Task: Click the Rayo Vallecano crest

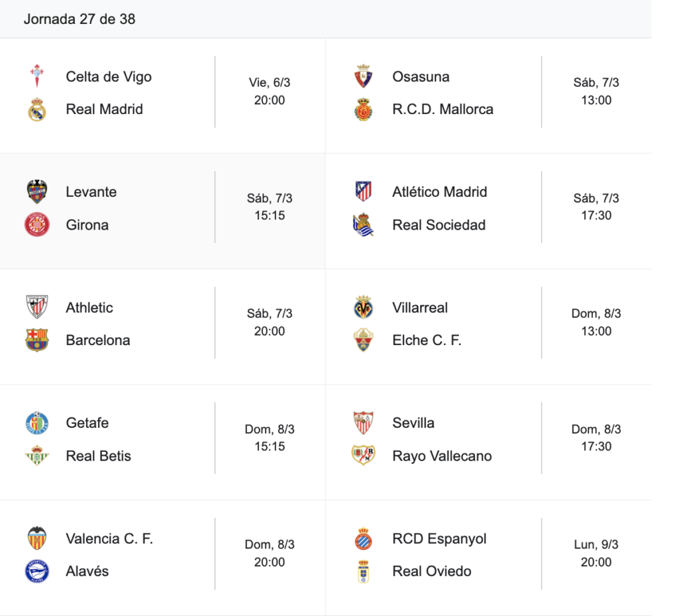Action: pos(364,456)
